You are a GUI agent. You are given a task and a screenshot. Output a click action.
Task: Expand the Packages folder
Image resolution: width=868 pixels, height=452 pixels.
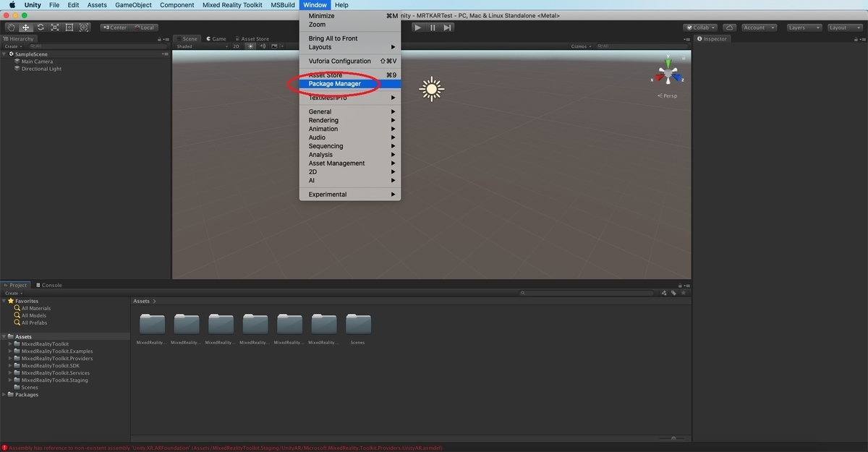pyautogui.click(x=4, y=395)
